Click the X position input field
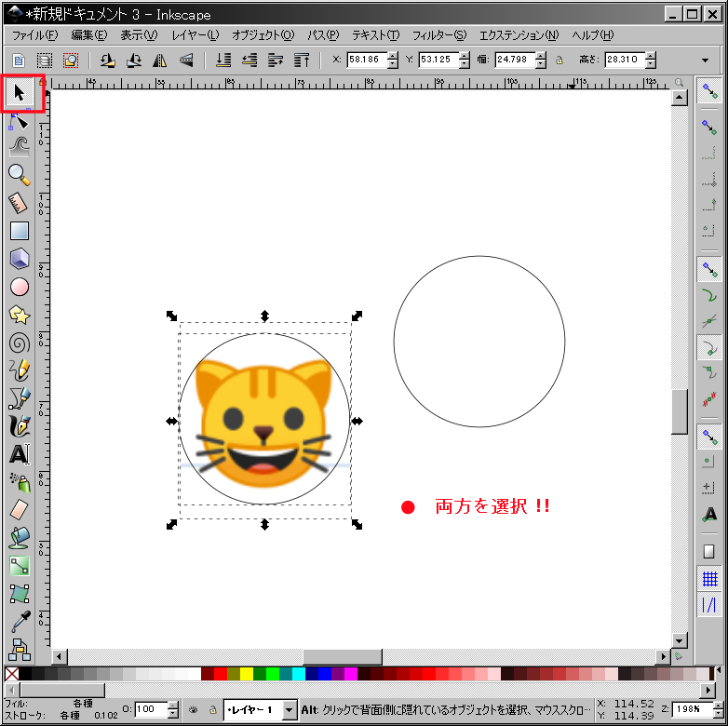 (x=367, y=60)
